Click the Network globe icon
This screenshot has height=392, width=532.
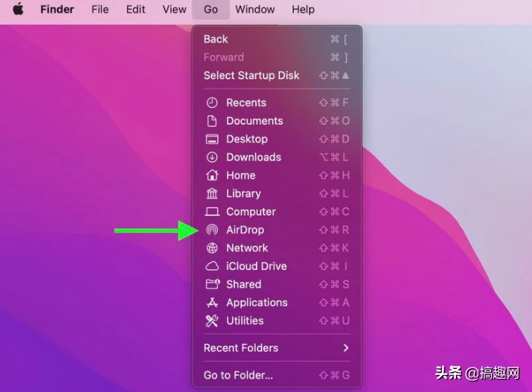click(x=212, y=248)
